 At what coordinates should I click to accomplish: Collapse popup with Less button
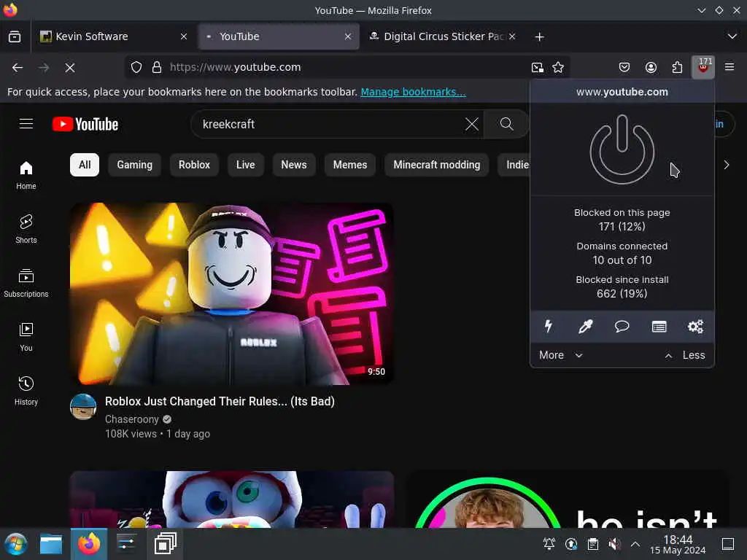(684, 355)
